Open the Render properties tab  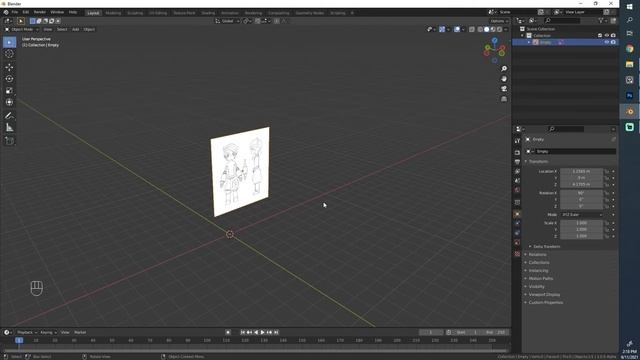pos(517,152)
